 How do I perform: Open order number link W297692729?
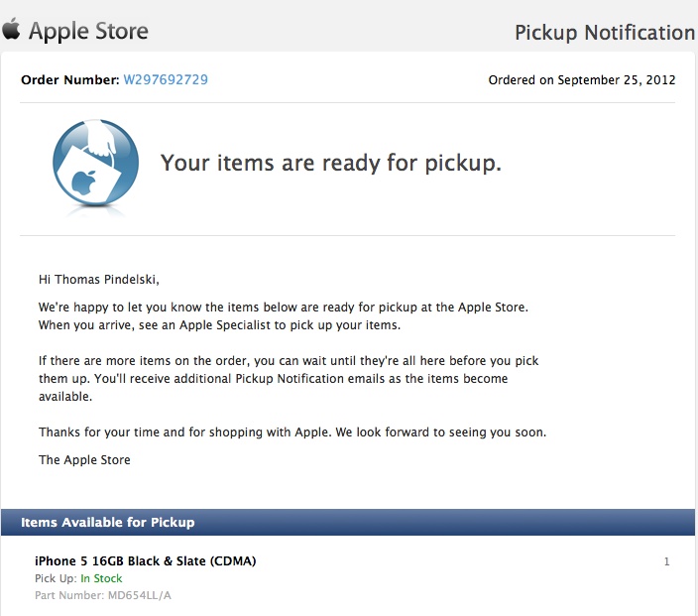click(166, 79)
